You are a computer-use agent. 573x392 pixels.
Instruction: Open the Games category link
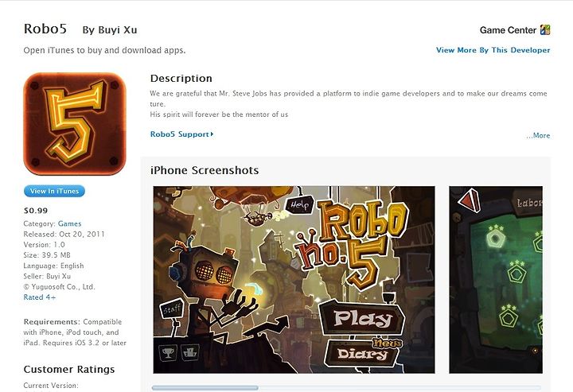[x=69, y=223]
